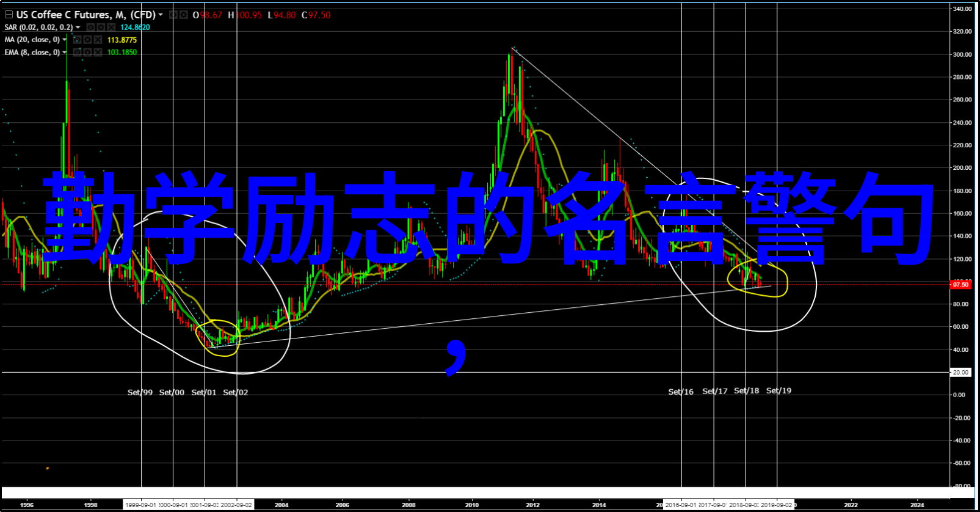Click the red 97.50 current price label on the price axis
The image size is (980, 512).
pos(960,285)
